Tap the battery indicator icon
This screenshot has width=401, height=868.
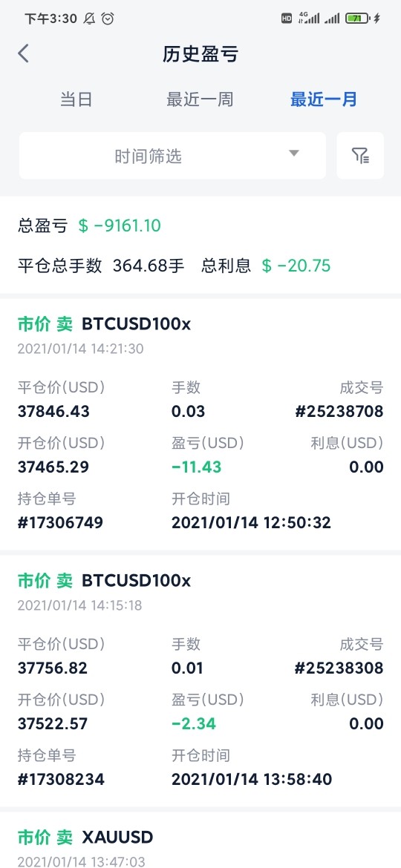[x=357, y=19]
